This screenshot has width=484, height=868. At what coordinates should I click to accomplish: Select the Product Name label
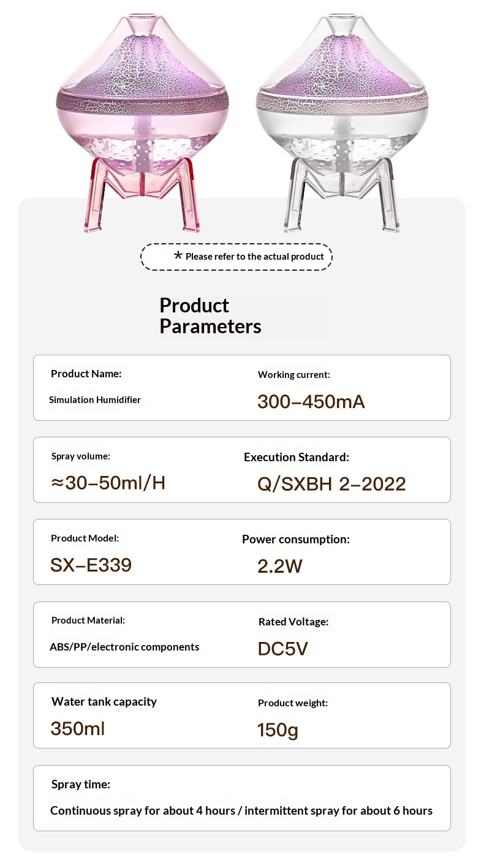(86, 374)
